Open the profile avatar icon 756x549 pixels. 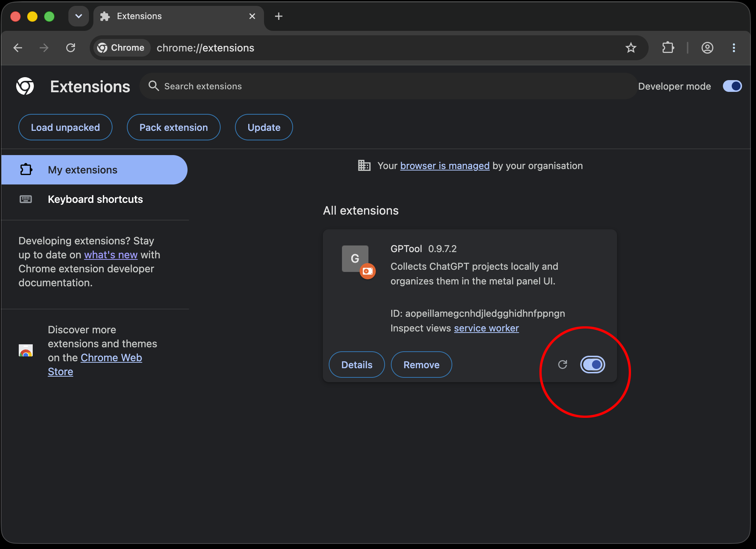point(707,48)
